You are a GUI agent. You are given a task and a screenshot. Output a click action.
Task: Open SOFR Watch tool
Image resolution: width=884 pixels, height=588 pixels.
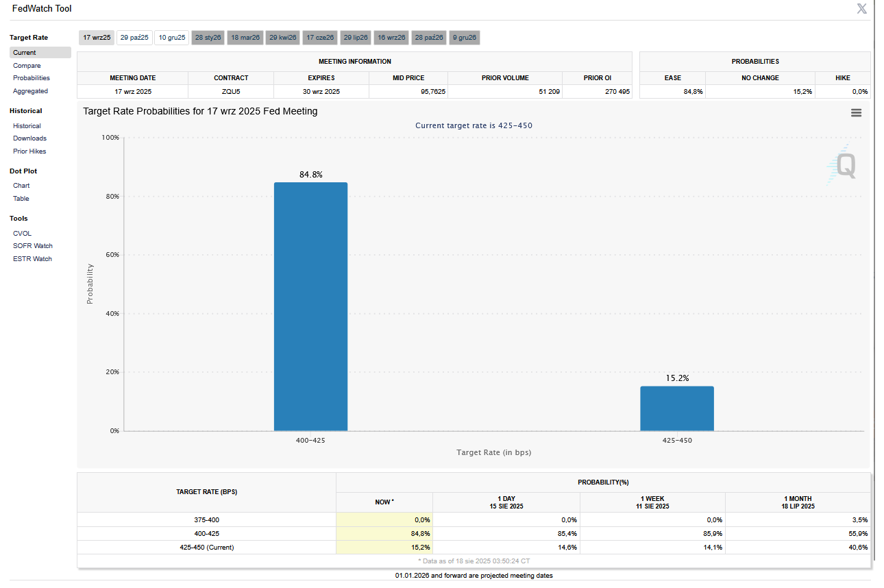[x=32, y=246]
